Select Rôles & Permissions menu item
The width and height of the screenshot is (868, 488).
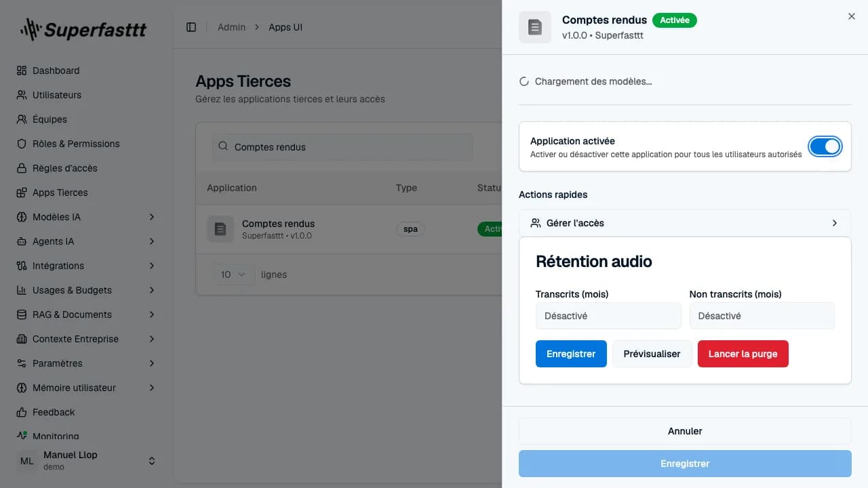point(87,144)
